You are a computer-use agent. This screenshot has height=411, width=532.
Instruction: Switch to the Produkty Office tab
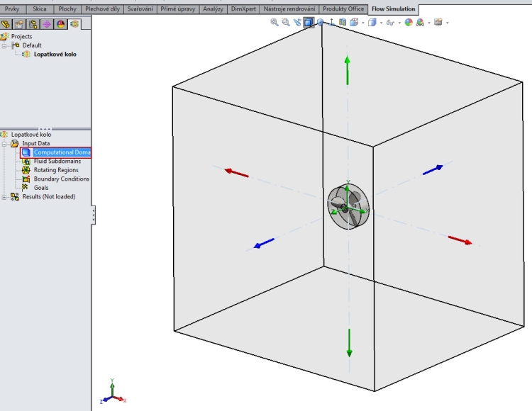(343, 9)
